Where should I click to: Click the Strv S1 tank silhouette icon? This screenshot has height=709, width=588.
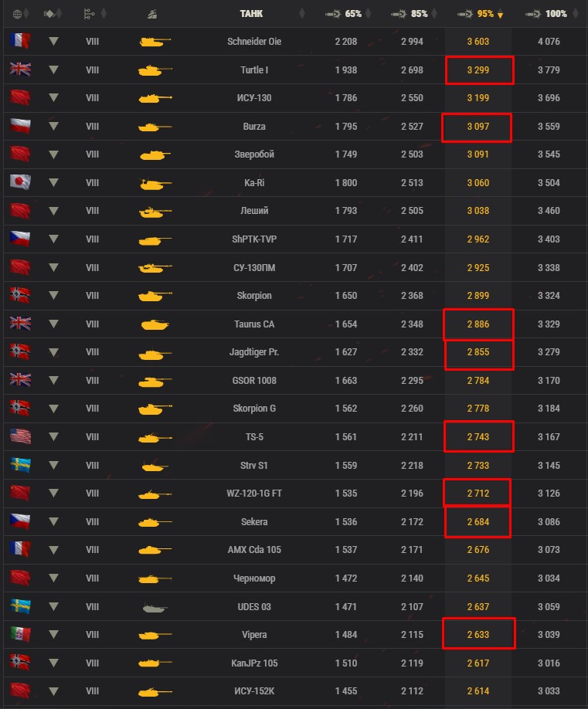click(155, 466)
